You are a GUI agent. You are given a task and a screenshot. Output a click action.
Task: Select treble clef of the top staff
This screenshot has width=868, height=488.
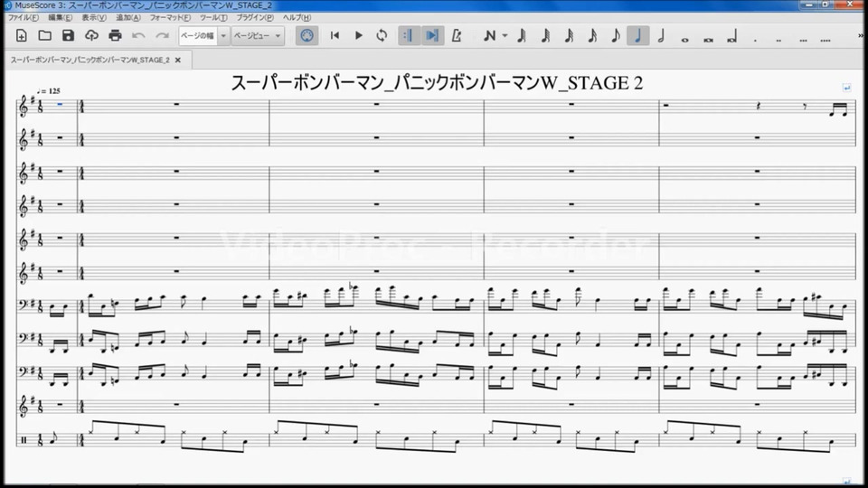coord(24,107)
